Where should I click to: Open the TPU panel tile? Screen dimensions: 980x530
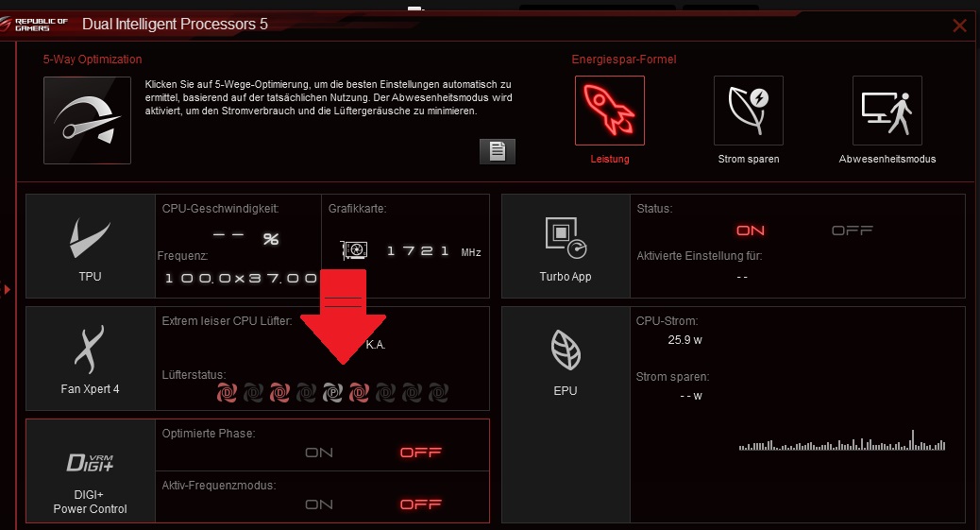(90, 246)
